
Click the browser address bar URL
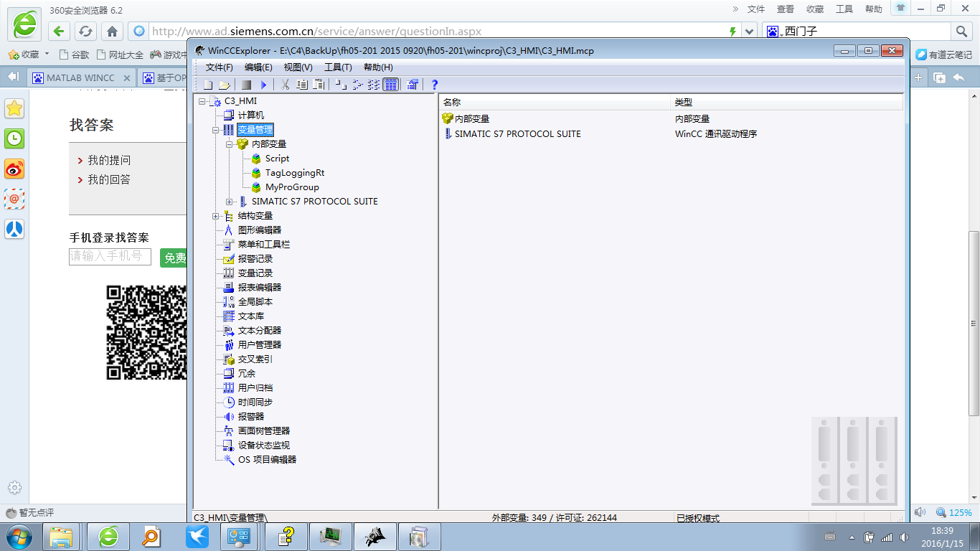(x=316, y=32)
